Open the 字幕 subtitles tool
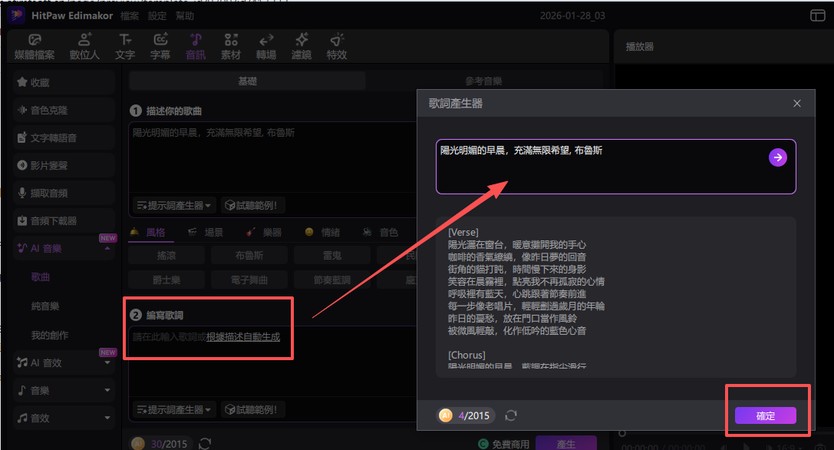 coord(160,46)
